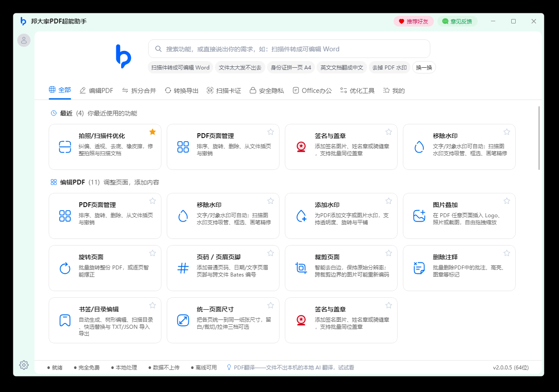Open settings gear in the sidebar

pyautogui.click(x=24, y=365)
